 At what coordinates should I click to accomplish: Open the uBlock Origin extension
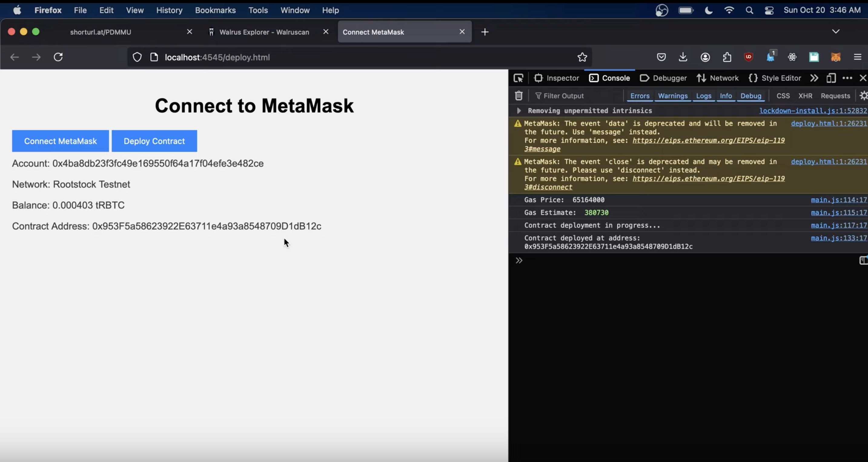click(749, 57)
